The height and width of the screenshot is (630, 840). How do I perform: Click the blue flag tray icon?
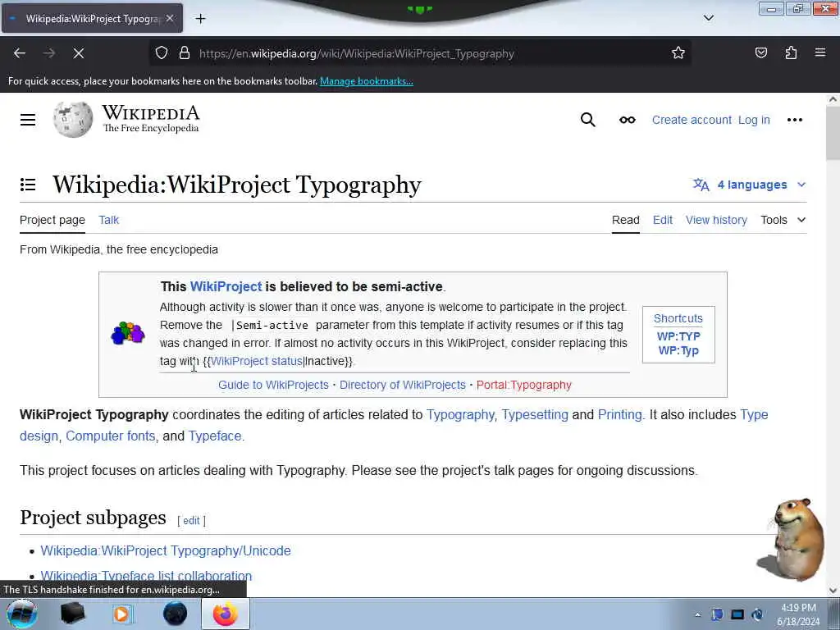click(717, 615)
